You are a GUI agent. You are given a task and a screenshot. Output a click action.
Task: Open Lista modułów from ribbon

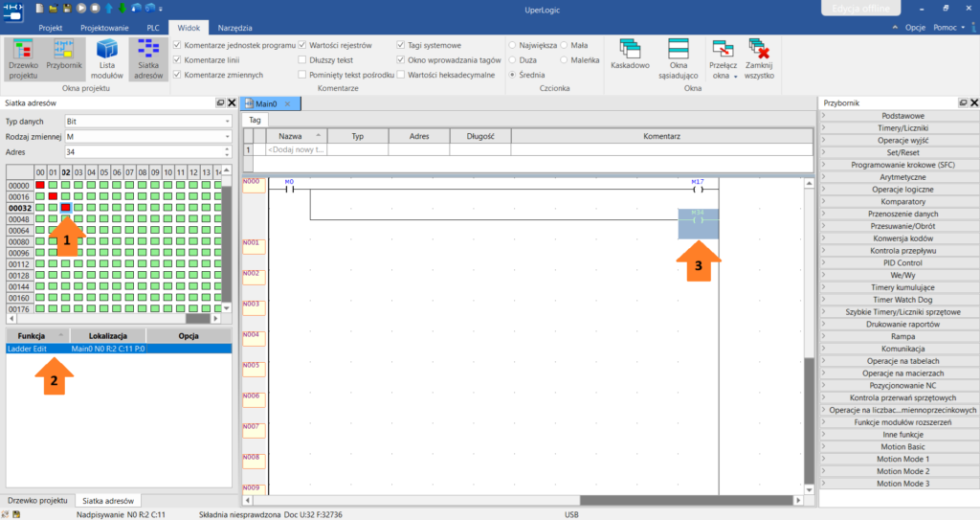coord(107,59)
